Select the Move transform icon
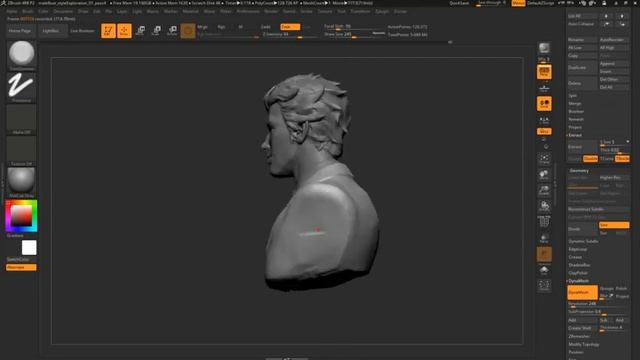 140,31
